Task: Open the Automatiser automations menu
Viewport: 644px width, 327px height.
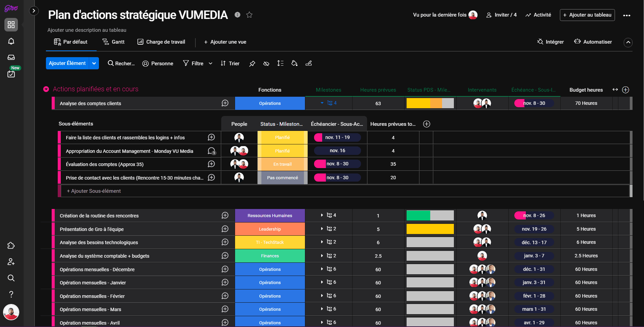Action: click(x=593, y=42)
